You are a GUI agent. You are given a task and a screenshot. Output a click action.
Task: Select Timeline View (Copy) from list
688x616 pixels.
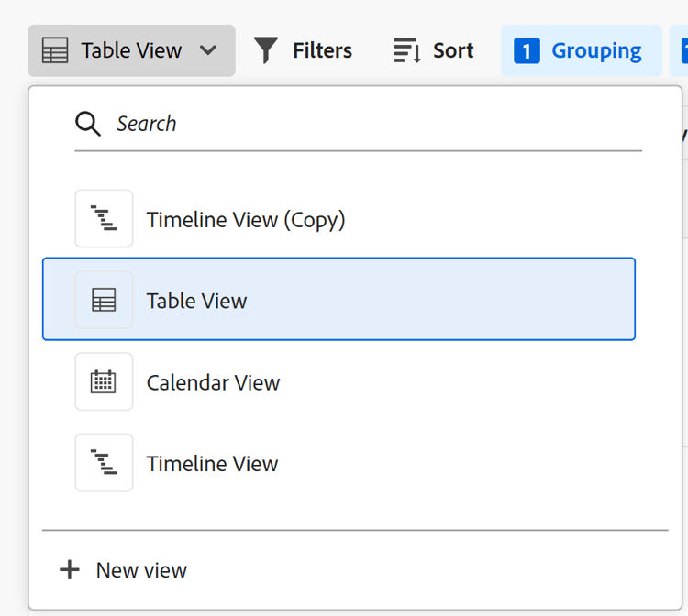(x=246, y=220)
